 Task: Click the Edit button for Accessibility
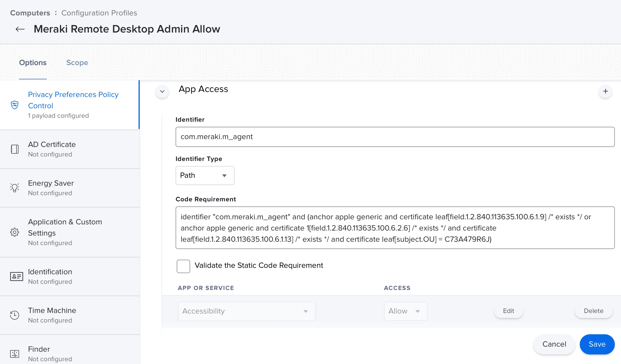[509, 311]
